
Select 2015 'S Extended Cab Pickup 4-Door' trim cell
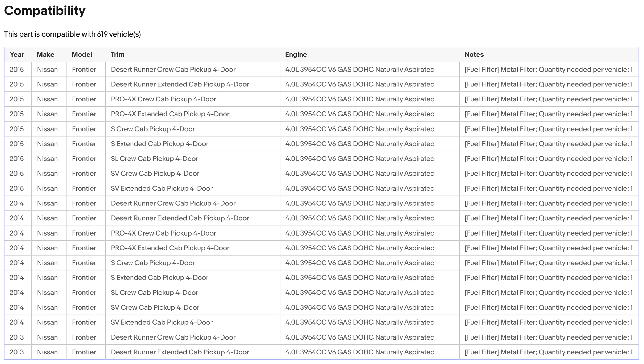(x=193, y=144)
